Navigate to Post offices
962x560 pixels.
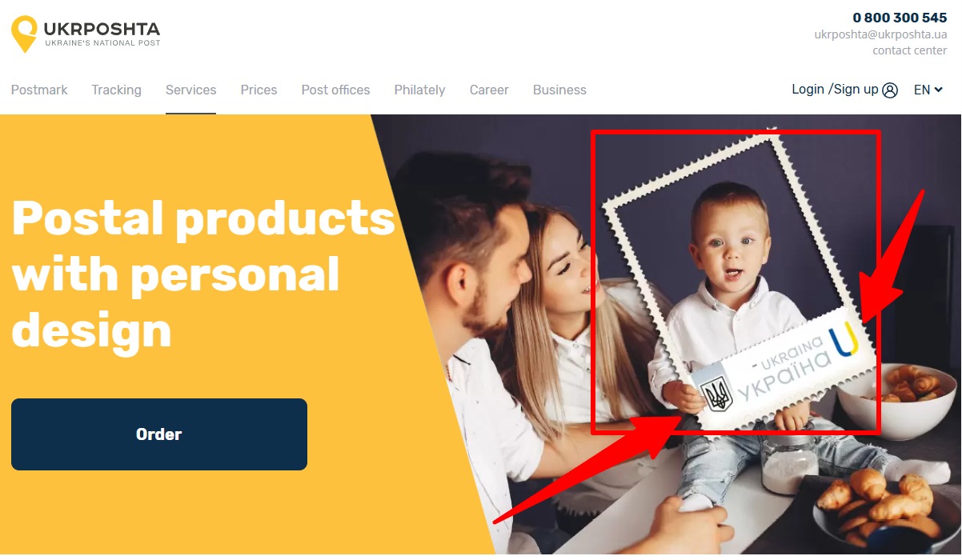[335, 90]
